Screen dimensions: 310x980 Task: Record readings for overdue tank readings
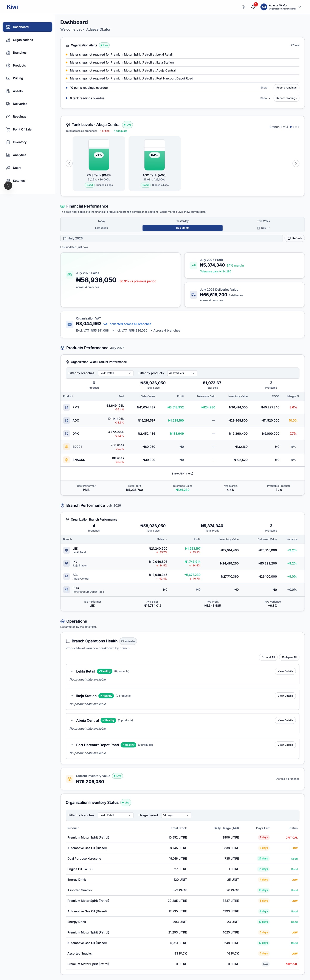(x=286, y=98)
